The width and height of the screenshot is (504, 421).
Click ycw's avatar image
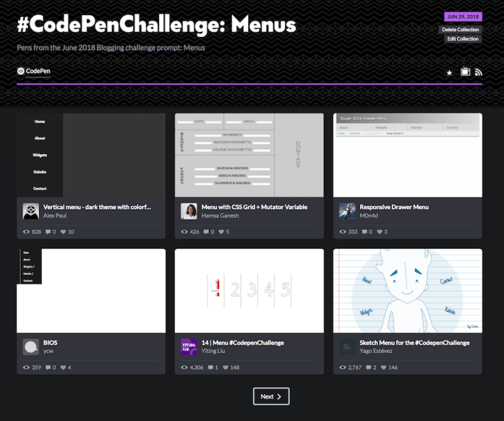point(31,347)
